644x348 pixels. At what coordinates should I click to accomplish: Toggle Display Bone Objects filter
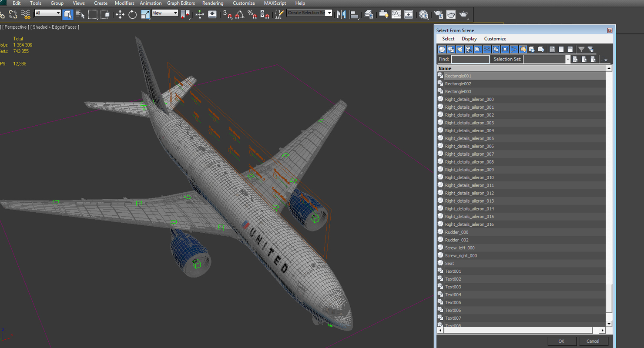[x=514, y=49]
